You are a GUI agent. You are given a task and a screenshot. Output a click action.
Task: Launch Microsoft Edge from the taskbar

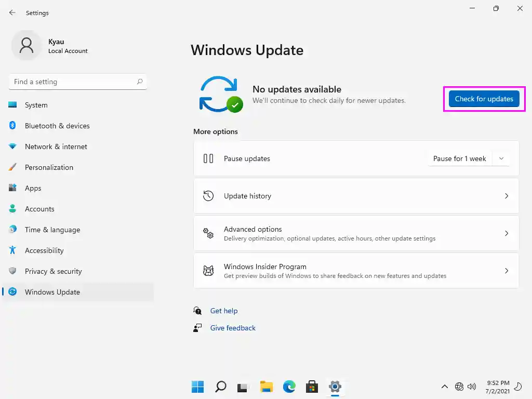(x=289, y=387)
